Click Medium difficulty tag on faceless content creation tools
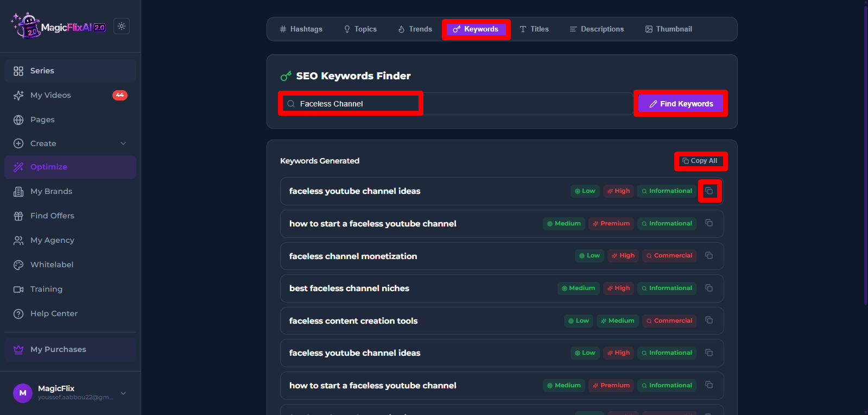The width and height of the screenshot is (868, 415). 618,320
